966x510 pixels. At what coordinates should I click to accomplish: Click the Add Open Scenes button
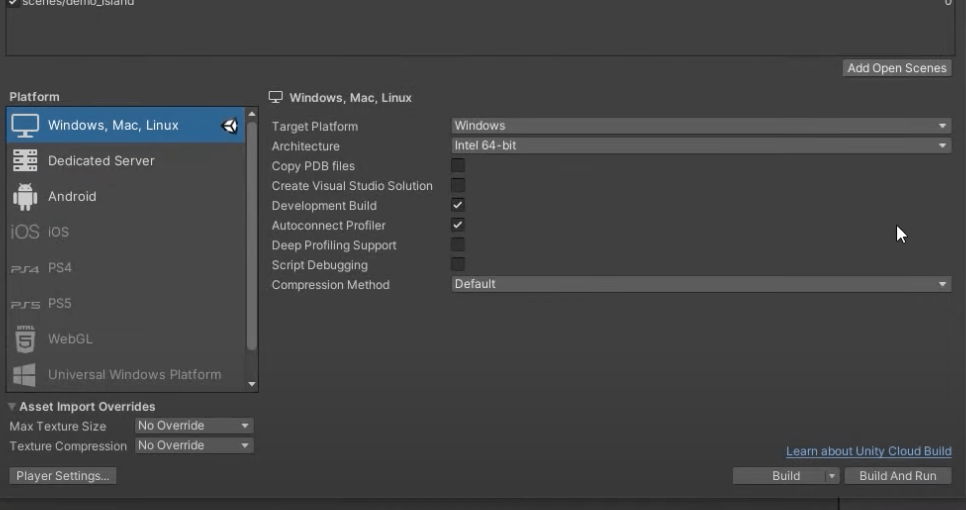click(897, 68)
